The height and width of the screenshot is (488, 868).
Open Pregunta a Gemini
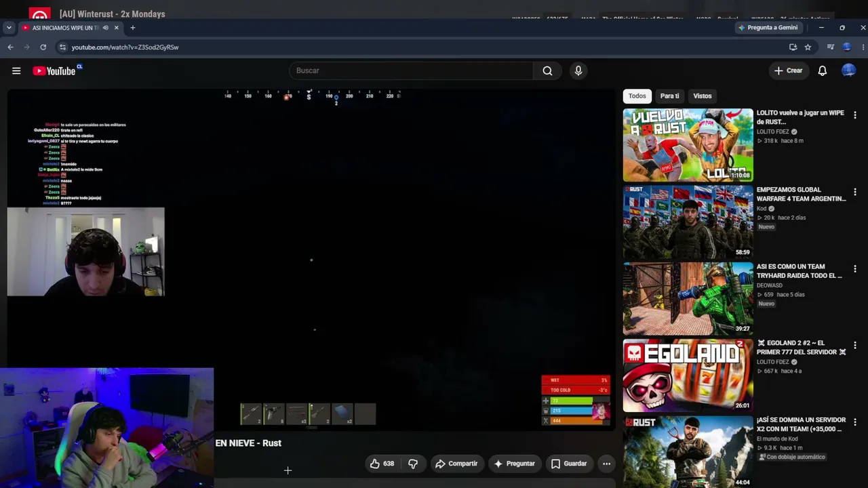[x=768, y=28]
